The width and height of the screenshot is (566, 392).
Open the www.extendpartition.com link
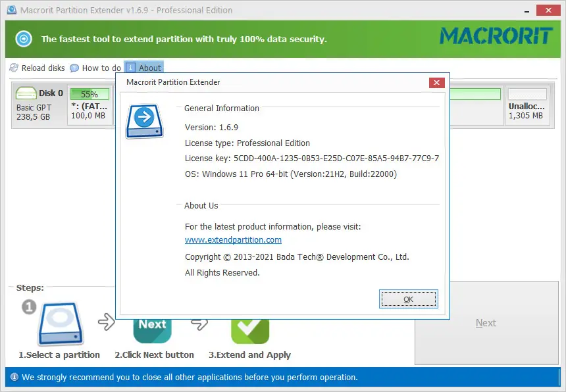pos(233,240)
